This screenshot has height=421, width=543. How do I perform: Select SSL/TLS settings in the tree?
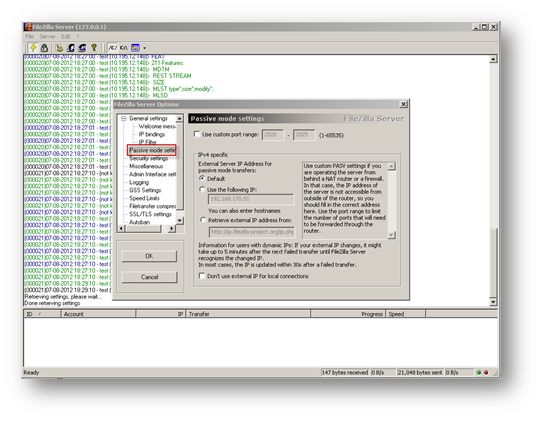click(150, 214)
